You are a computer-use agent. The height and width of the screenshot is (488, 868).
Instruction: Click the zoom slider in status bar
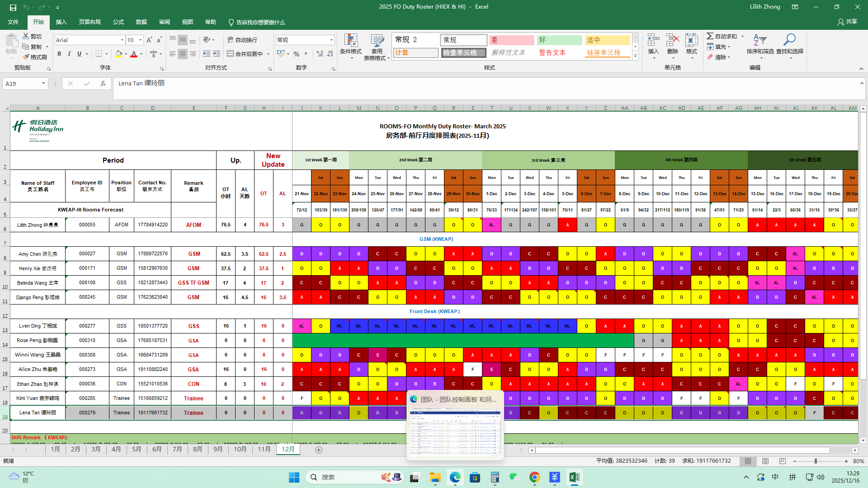point(816,461)
